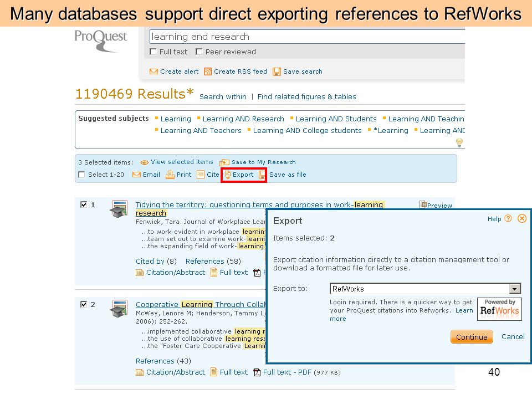Click the Citation/Abstract icon for result 2
532x399 pixels.
pos(140,372)
